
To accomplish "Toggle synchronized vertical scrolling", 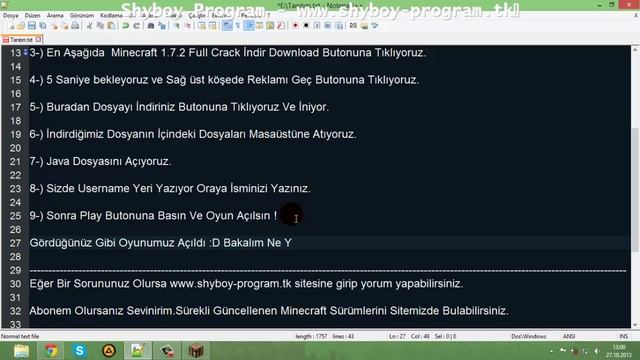I will pos(201,26).
